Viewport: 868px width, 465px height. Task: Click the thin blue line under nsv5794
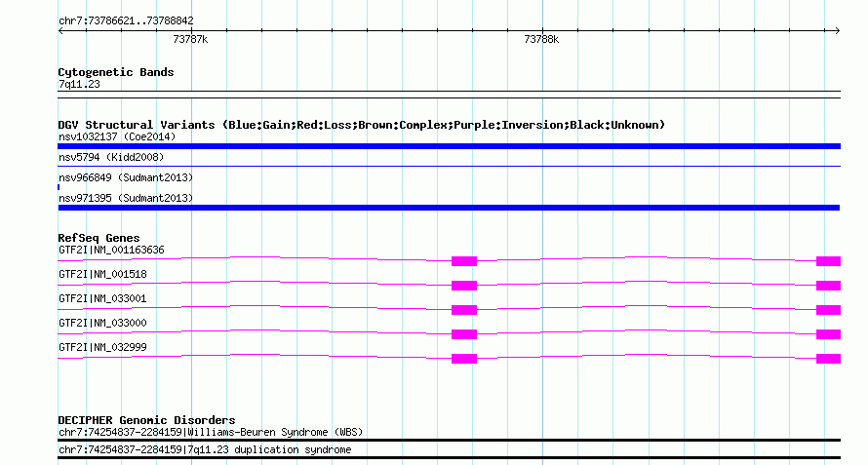click(x=449, y=166)
